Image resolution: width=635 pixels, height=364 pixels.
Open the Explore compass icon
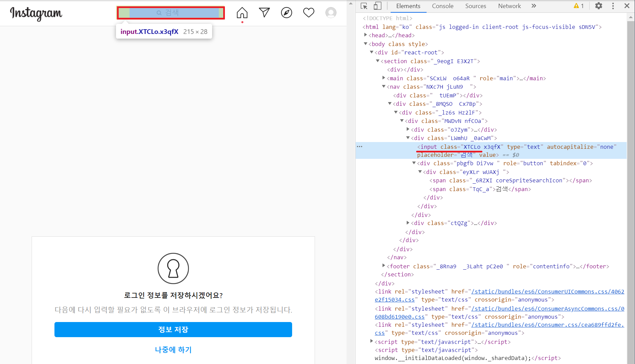(x=286, y=13)
